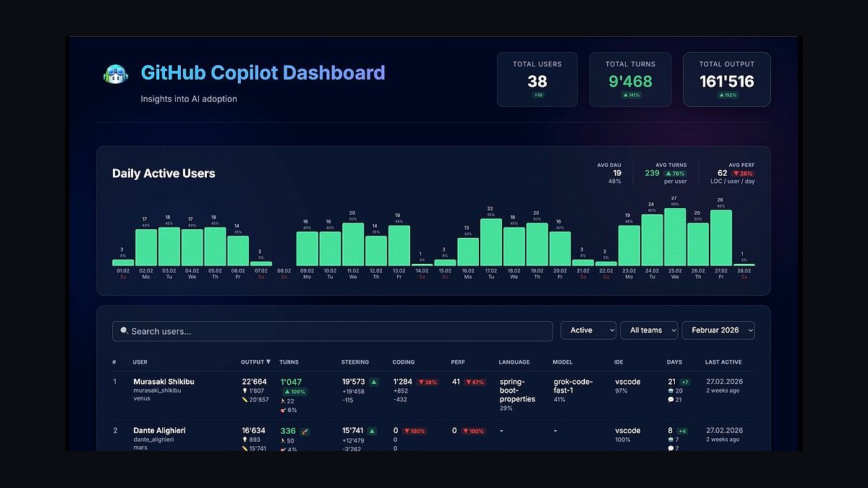Screen dimensions: 868x488
Task: Open the Active status filter dropdown
Action: [588, 330]
